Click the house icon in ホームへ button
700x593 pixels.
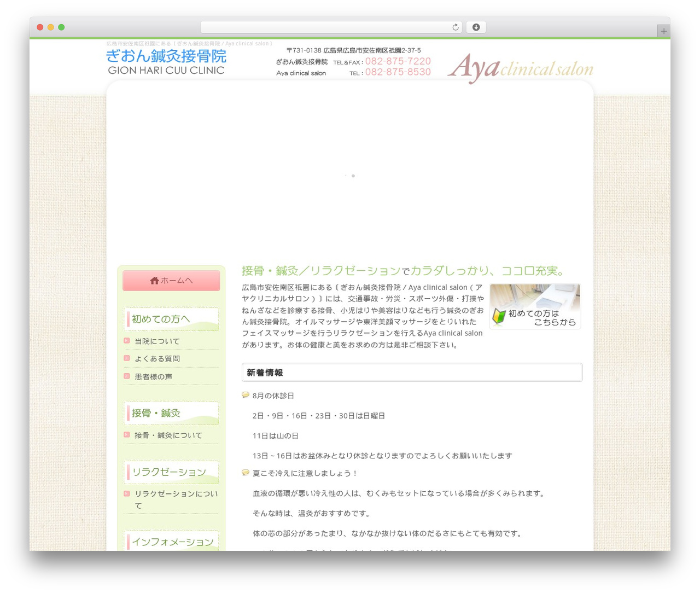[x=154, y=281]
